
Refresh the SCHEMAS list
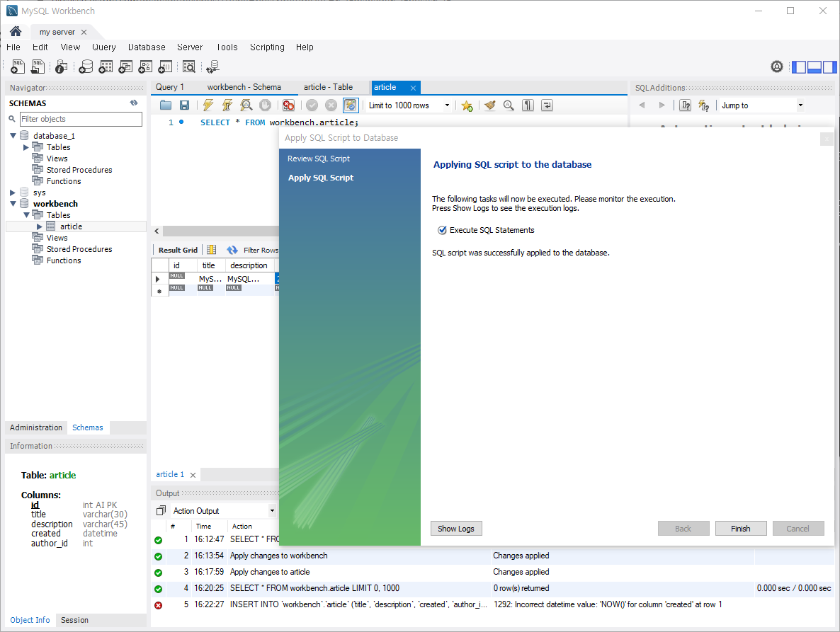(134, 103)
